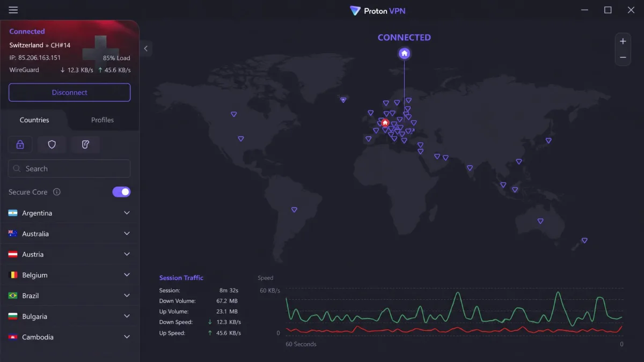This screenshot has height=362, width=644.
Task: Click the search magnifier icon
Action: pyautogui.click(x=17, y=168)
